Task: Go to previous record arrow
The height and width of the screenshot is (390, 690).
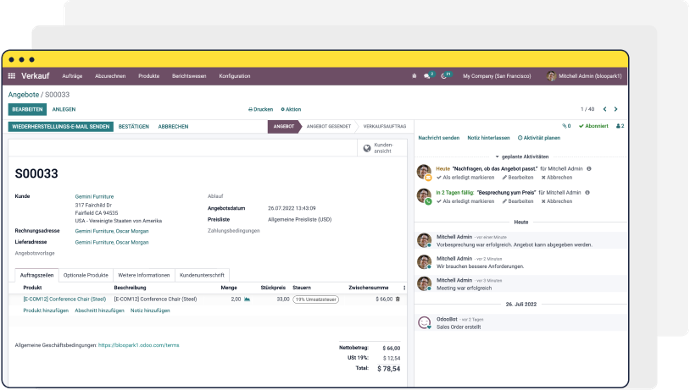Action: [605, 109]
